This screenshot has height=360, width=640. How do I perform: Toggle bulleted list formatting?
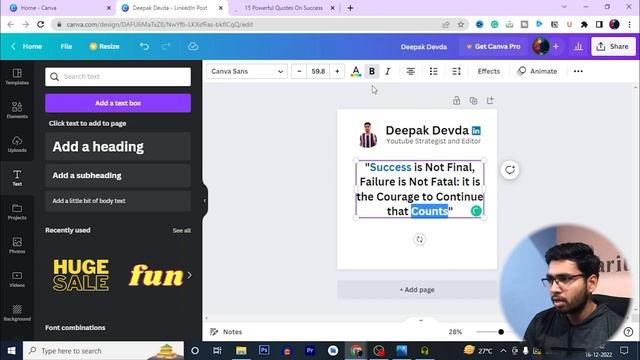pyautogui.click(x=433, y=71)
